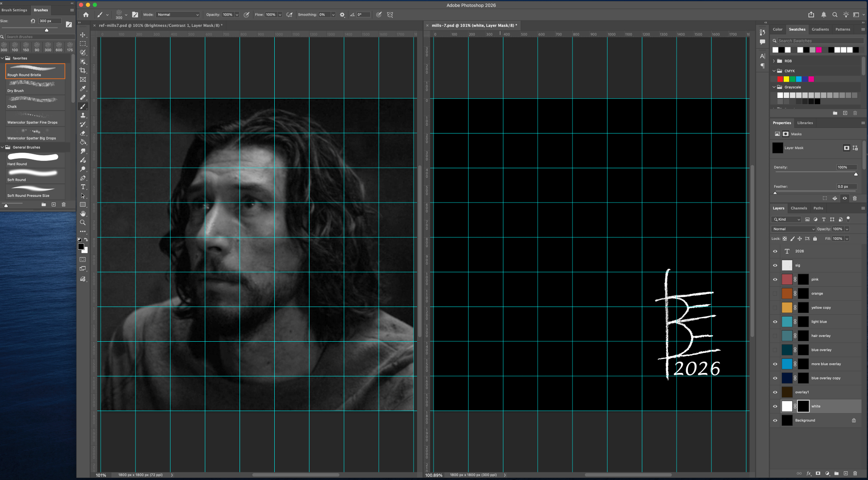This screenshot has height=480, width=868.
Task: Switch to the Gradients tab
Action: coord(820,29)
